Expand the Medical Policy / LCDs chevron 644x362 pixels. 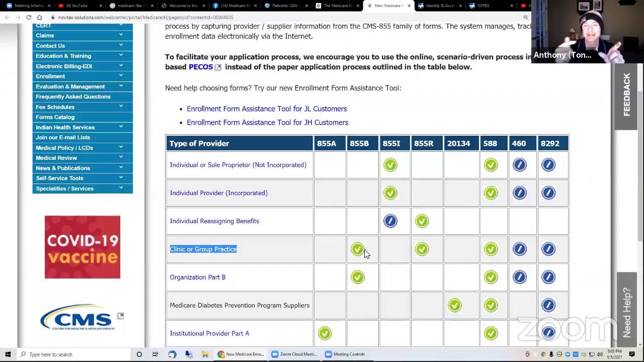pos(121,147)
